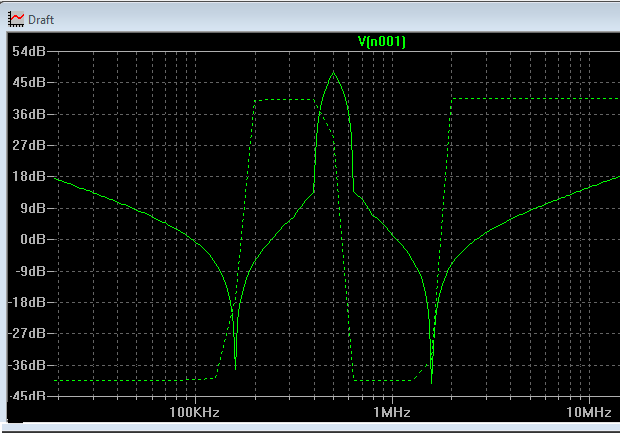Click the resonance peak of the solid trace
Image resolution: width=621 pixels, height=434 pixels.
(334, 73)
